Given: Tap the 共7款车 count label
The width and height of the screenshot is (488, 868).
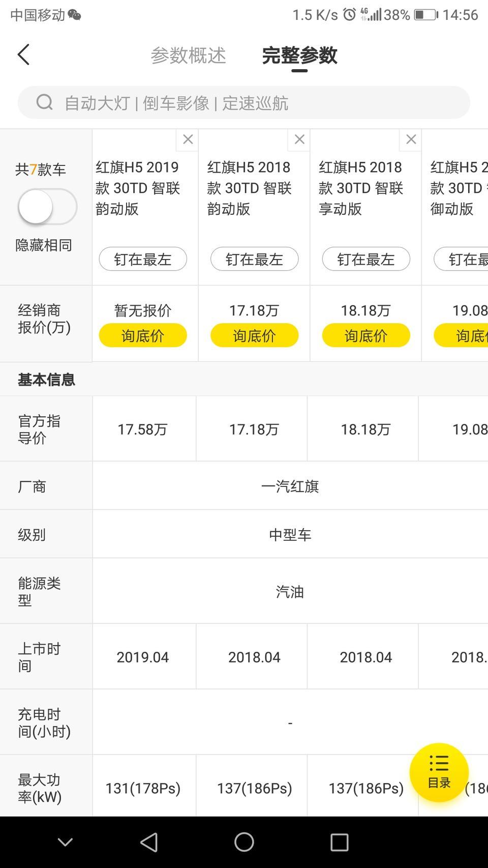Looking at the screenshot, I should 41,169.
